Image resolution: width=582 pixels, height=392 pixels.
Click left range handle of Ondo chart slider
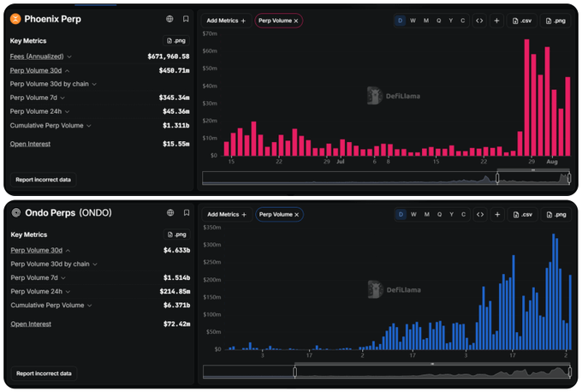pos(295,372)
